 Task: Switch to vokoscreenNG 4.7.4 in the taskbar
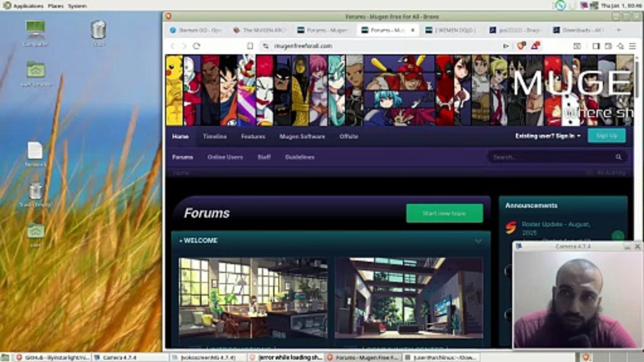[208, 357]
